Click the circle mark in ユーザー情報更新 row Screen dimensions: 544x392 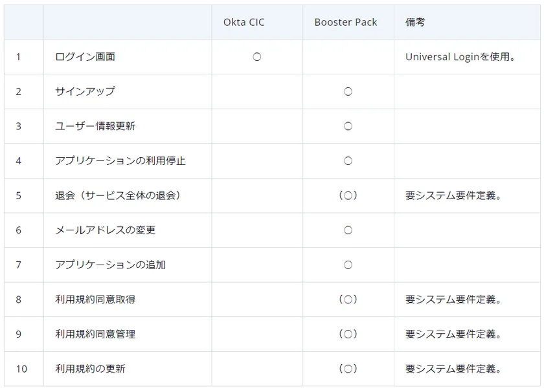[x=348, y=126]
